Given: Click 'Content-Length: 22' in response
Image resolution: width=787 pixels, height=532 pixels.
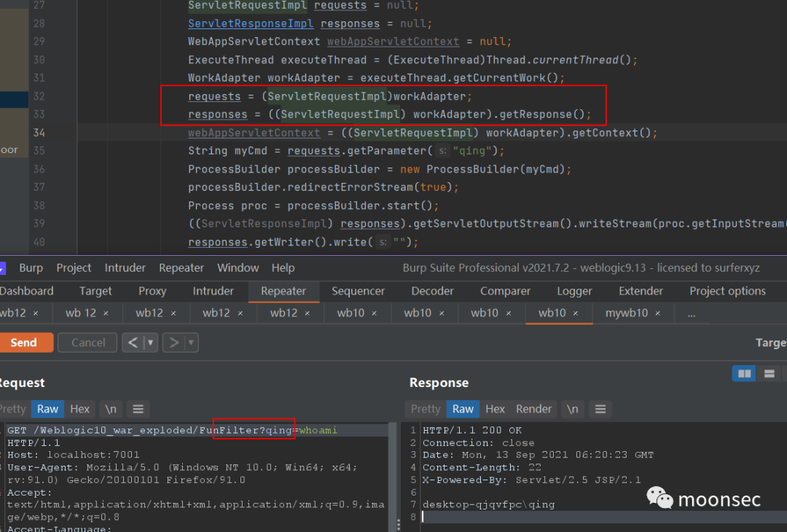Looking at the screenshot, I should [x=482, y=467].
